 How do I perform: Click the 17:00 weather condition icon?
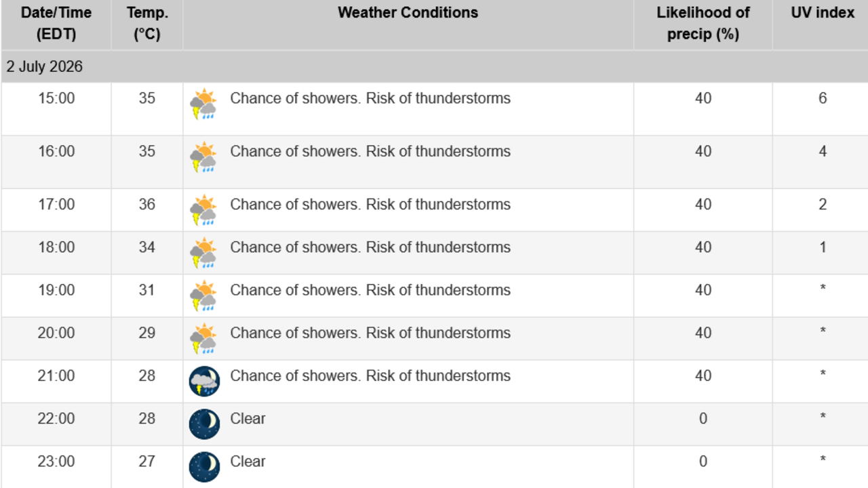coord(203,210)
